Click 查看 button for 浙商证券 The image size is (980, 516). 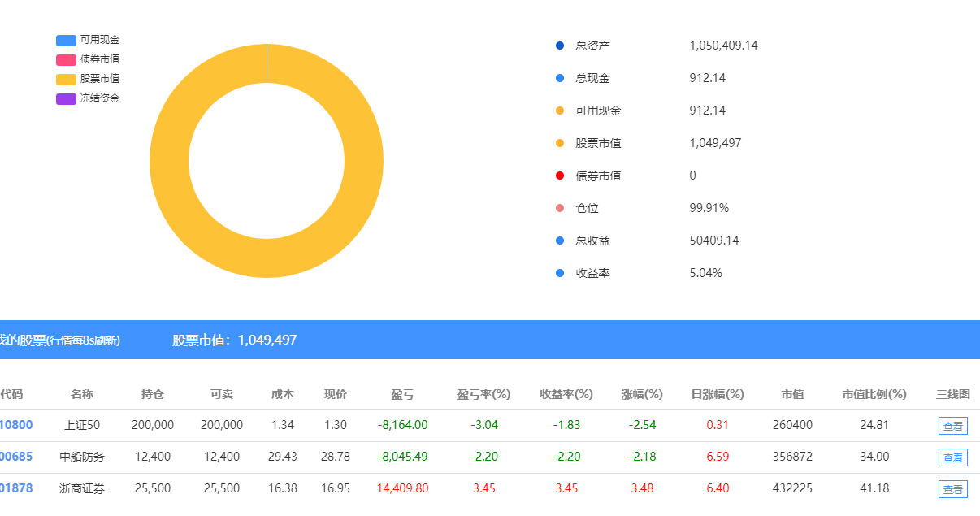[952, 489]
